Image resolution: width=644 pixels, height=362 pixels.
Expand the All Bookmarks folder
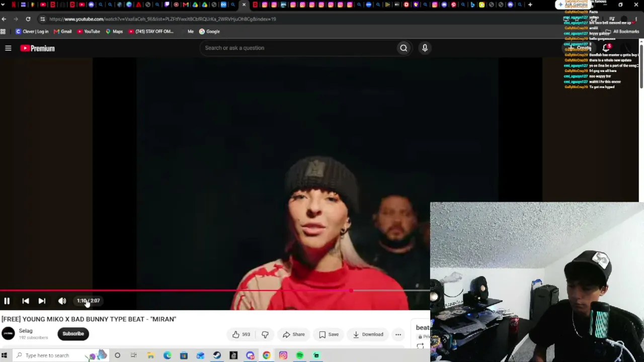coord(623,31)
